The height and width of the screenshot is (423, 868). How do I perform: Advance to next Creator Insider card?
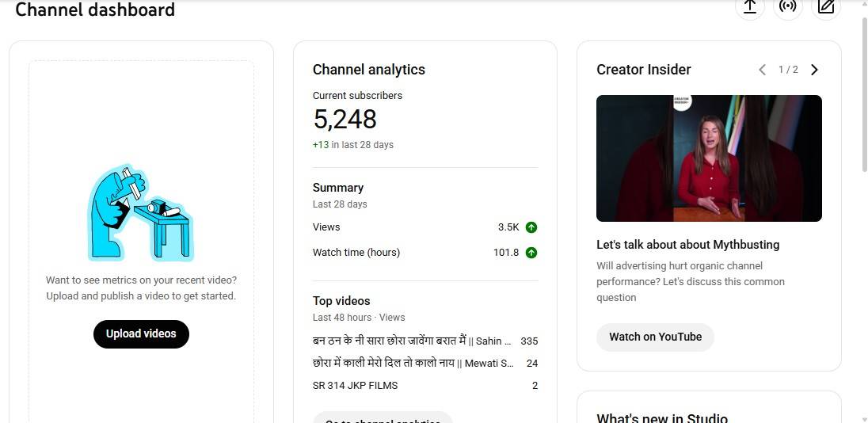pyautogui.click(x=814, y=70)
